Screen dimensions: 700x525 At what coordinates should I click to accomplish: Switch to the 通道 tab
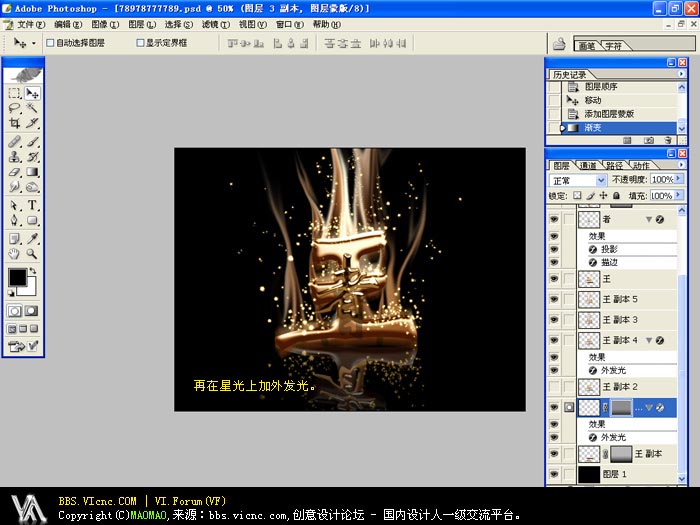tap(587, 165)
